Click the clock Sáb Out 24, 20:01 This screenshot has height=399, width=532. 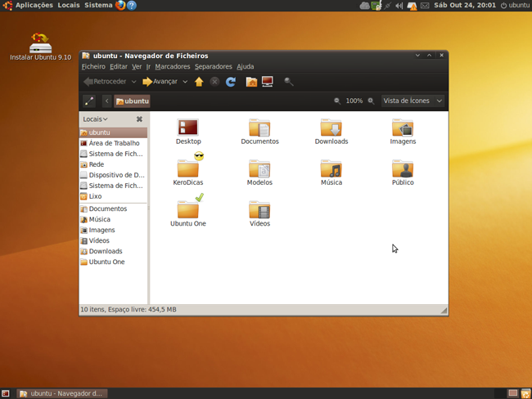465,6
